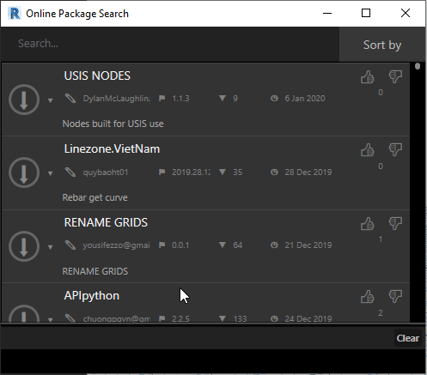Click author name DylanMcLaughlin
427x375 pixels.
tap(116, 99)
